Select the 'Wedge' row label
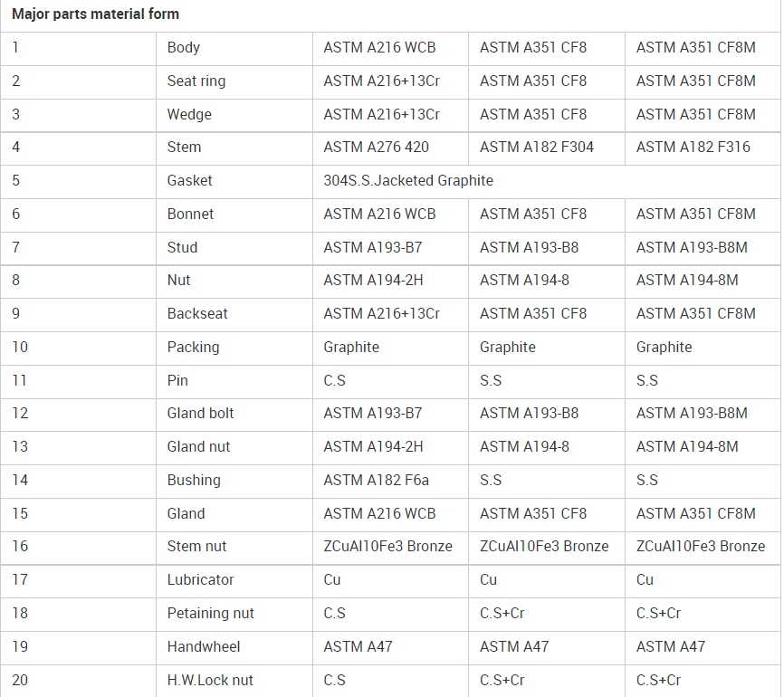The height and width of the screenshot is (697, 784). click(x=189, y=114)
